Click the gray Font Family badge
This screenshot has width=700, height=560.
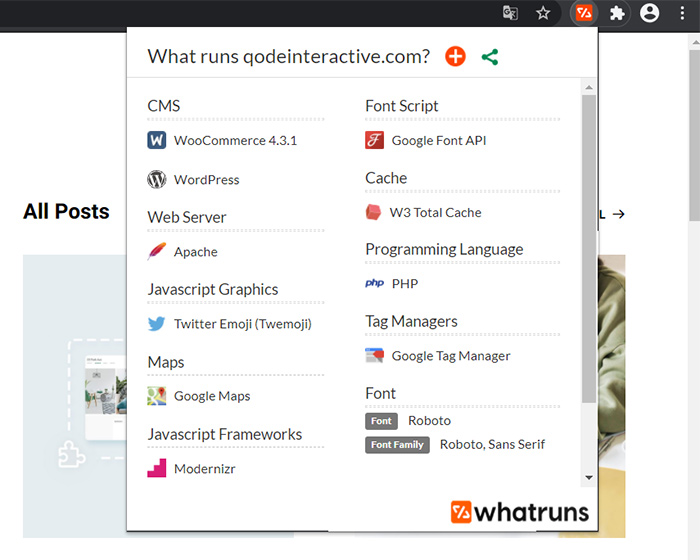tap(397, 445)
